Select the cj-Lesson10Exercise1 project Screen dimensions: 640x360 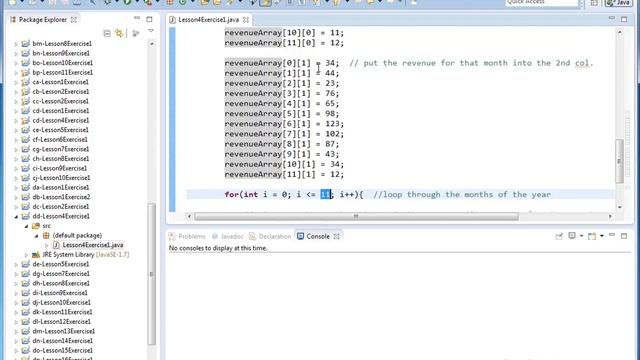click(x=61, y=178)
